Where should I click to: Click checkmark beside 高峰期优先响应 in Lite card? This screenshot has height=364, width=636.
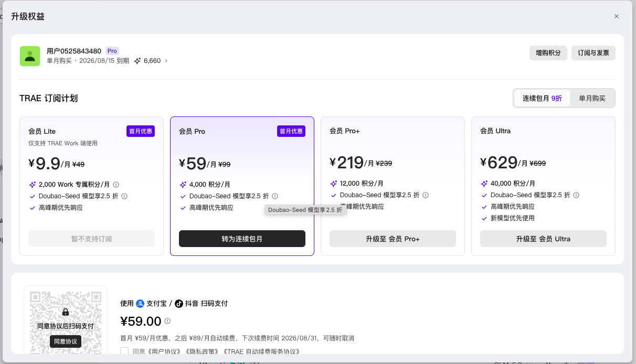(x=33, y=208)
